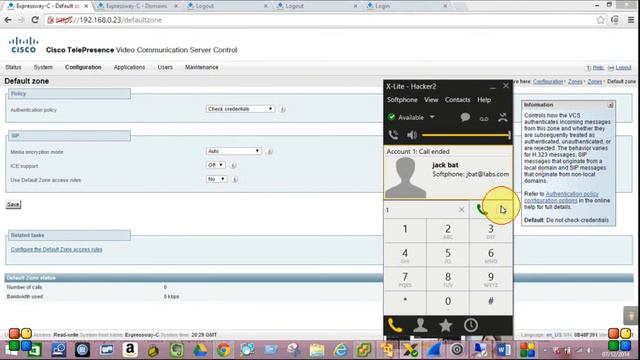Open the X-Lite contacts person icon tab
The image size is (640, 360).
420,325
